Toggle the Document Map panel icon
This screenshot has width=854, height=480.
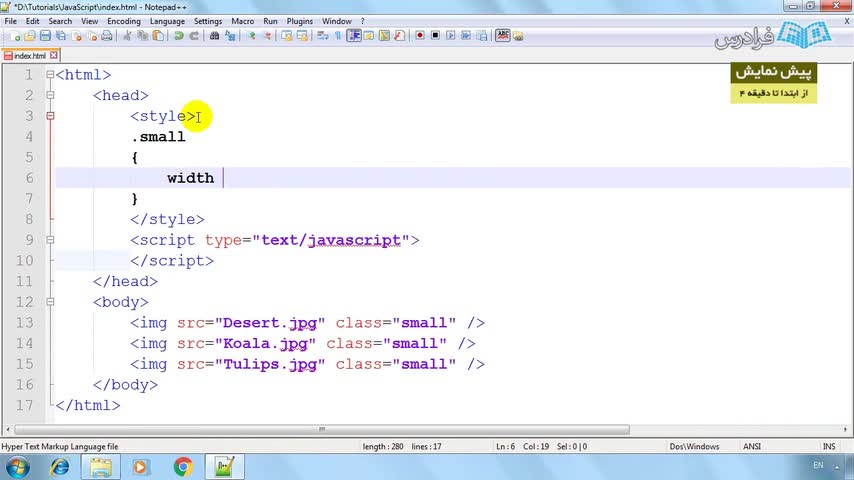point(385,36)
